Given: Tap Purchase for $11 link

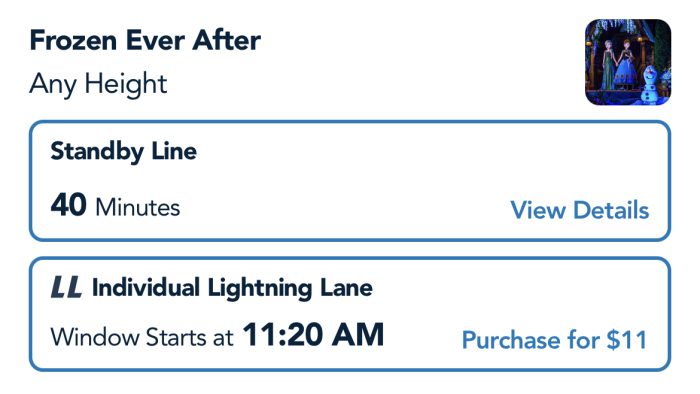Looking at the screenshot, I should (554, 340).
